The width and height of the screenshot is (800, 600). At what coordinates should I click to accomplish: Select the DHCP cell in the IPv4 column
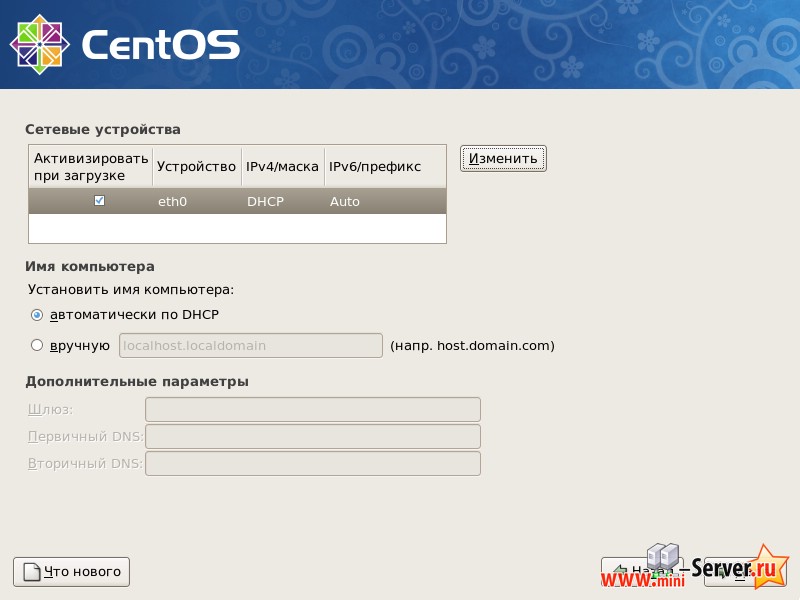pos(265,202)
